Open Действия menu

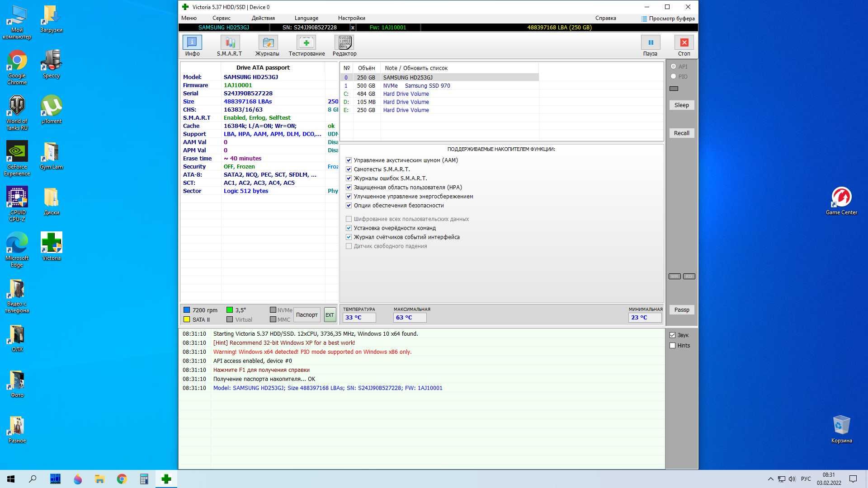263,18
